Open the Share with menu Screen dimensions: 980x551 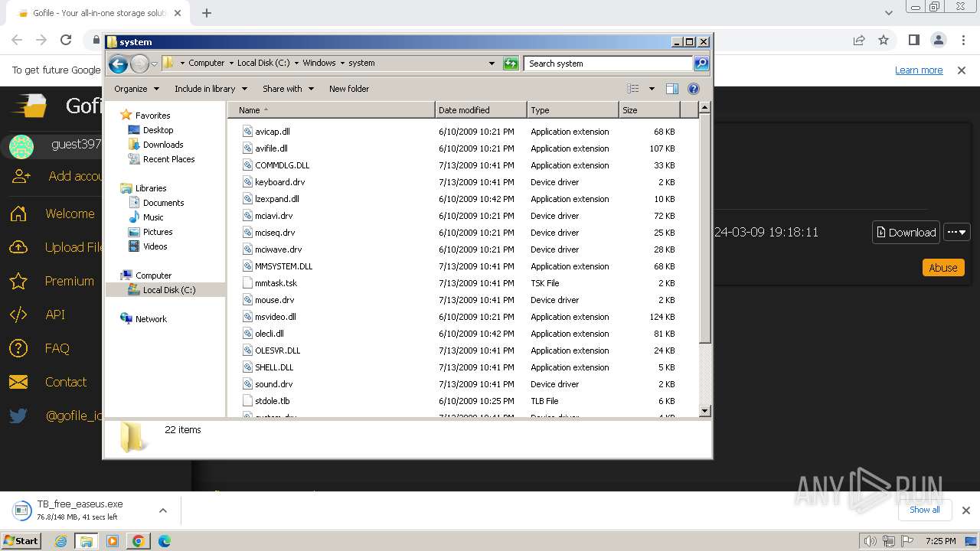pyautogui.click(x=288, y=89)
